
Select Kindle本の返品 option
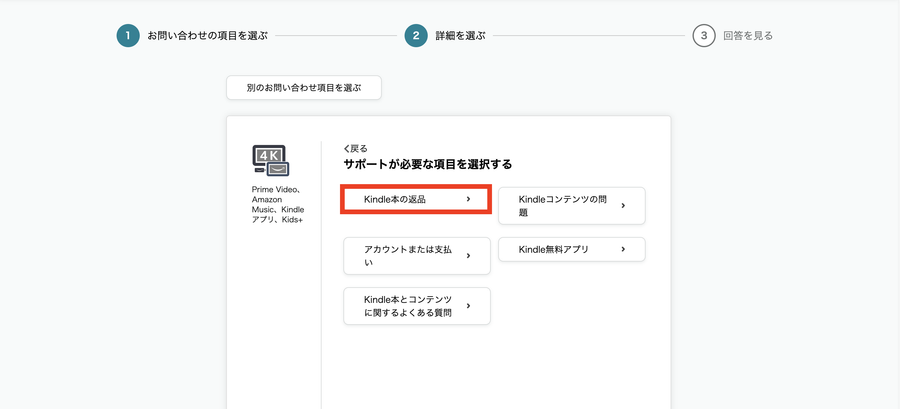(x=416, y=199)
